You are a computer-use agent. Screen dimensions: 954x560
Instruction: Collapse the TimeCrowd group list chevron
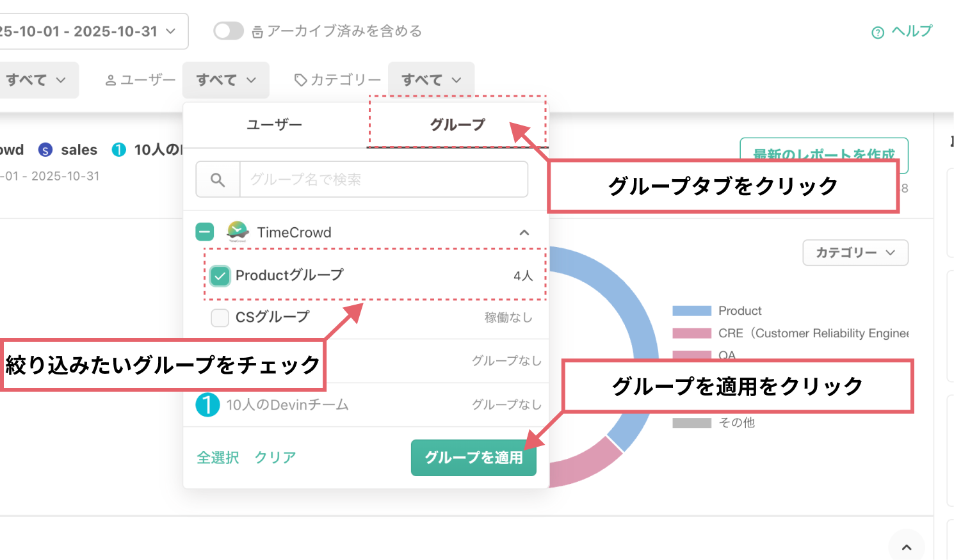[x=525, y=232]
